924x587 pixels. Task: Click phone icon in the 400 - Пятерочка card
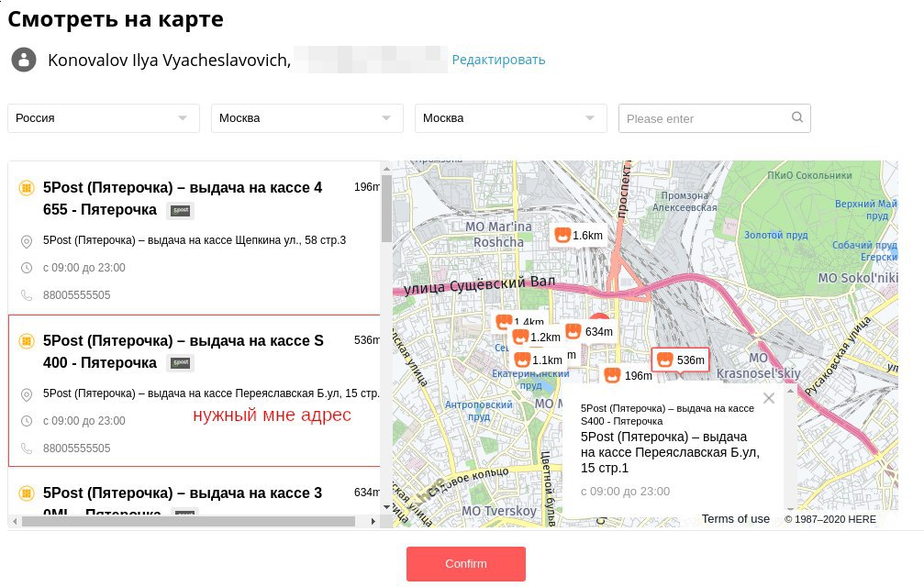[x=27, y=449]
